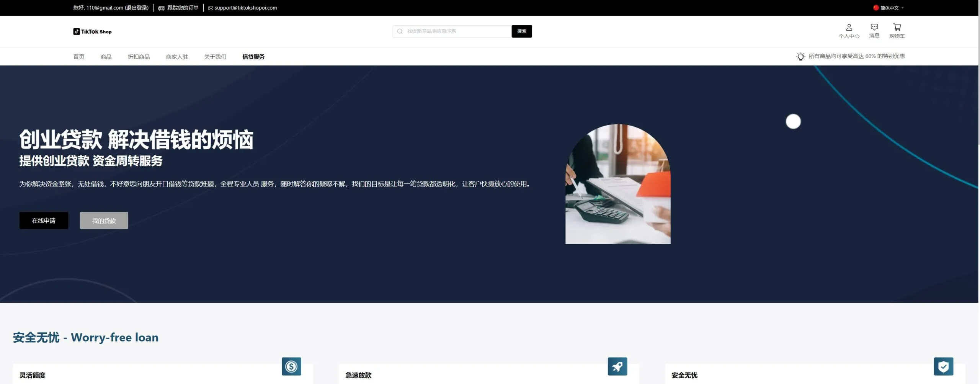The width and height of the screenshot is (980, 384).
Task: Click the rocket 急速放款 icon
Action: coord(617,366)
